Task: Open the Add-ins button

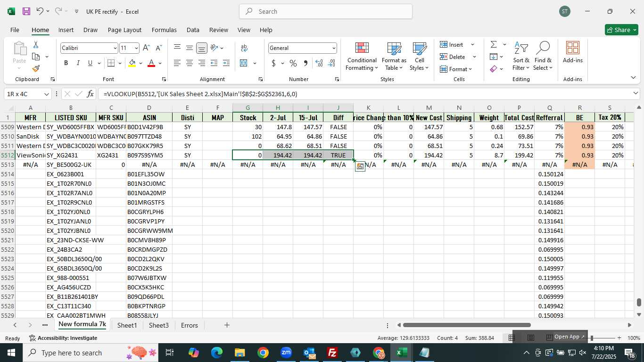Action: pos(573,52)
